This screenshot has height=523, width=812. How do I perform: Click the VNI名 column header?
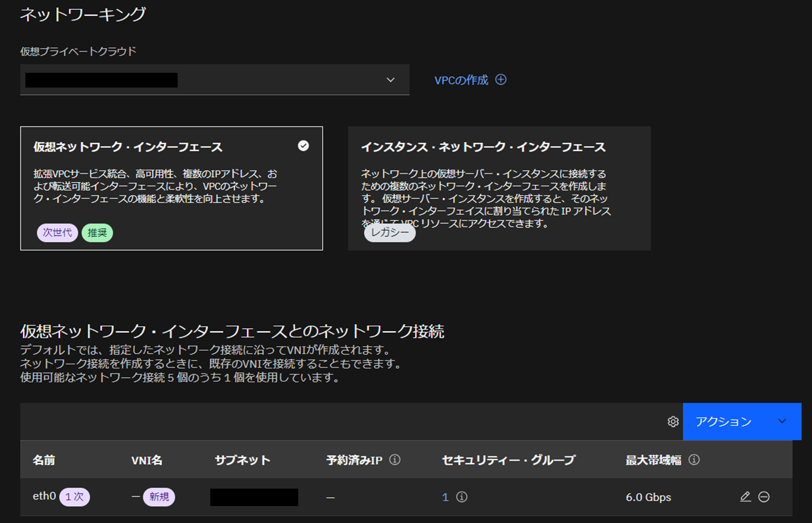pos(147,460)
